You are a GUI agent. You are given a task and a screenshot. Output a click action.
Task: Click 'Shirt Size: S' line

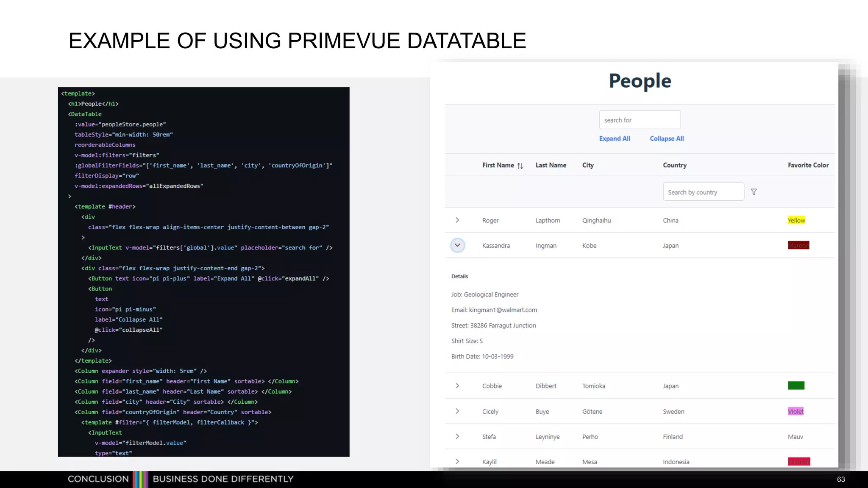(x=467, y=341)
